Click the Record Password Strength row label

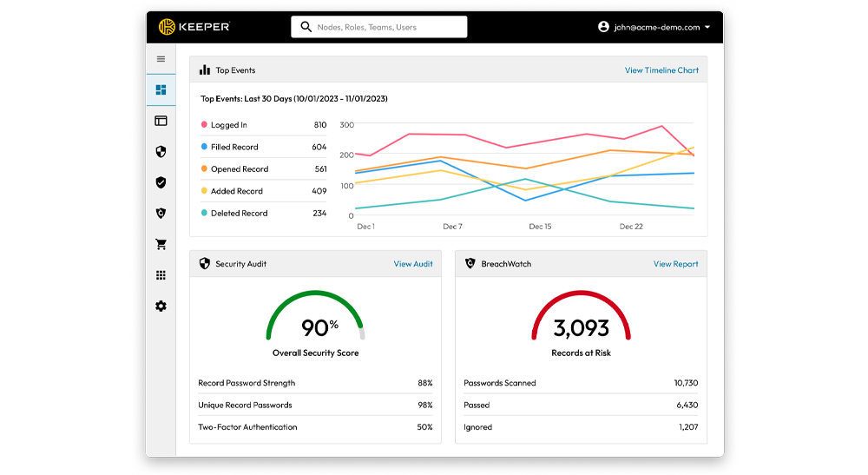[247, 383]
